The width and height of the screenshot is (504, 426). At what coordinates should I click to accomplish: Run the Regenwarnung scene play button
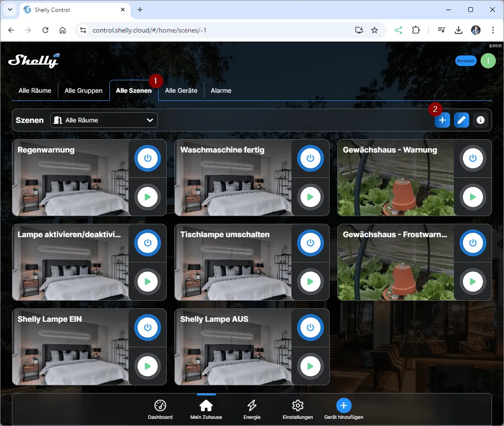pyautogui.click(x=148, y=197)
